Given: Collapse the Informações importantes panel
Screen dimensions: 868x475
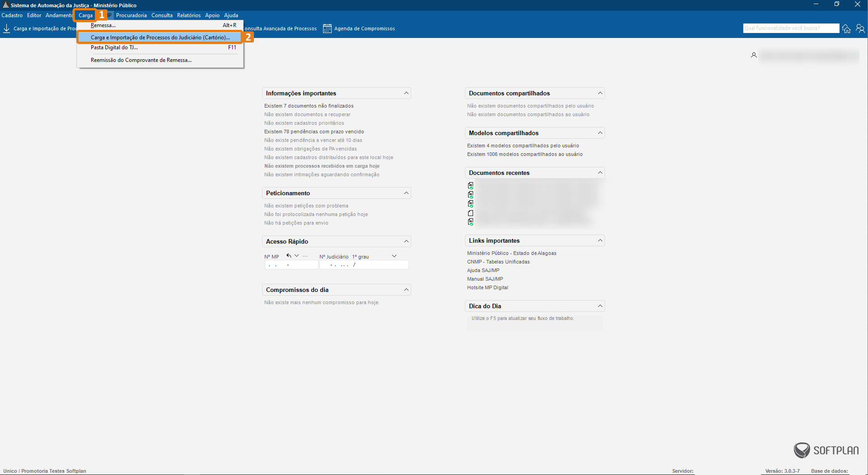Looking at the screenshot, I should pos(406,93).
